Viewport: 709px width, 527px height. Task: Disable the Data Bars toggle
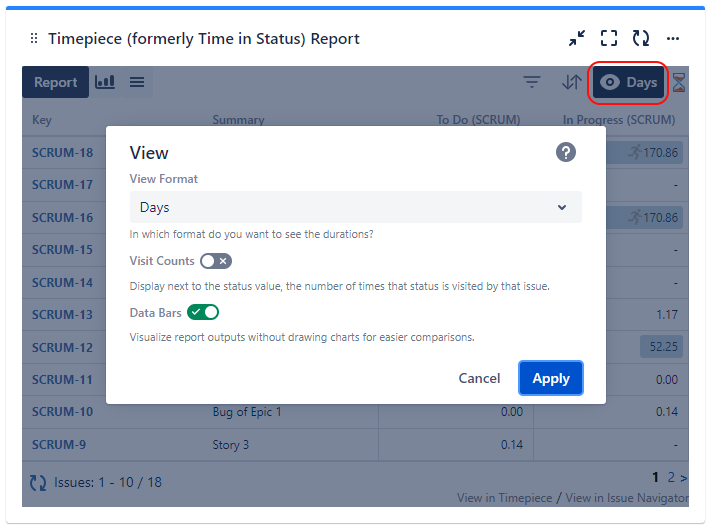pyautogui.click(x=203, y=313)
